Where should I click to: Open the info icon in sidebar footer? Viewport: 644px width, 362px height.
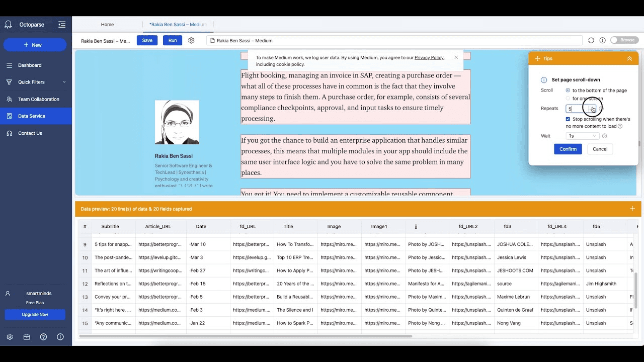(60, 337)
